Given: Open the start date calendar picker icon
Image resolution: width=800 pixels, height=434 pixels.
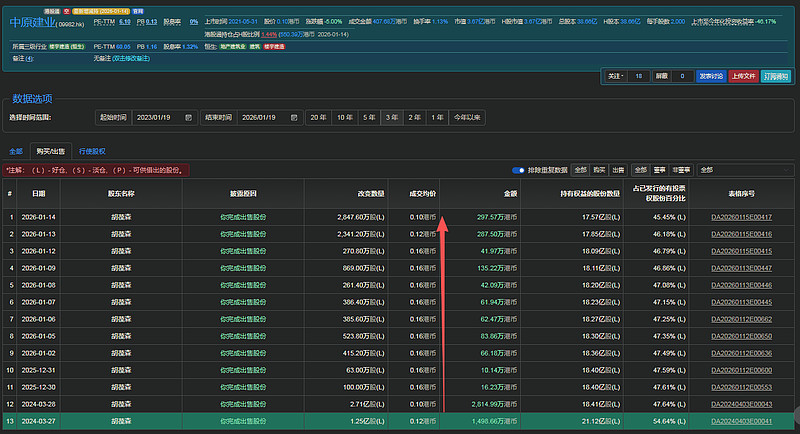Looking at the screenshot, I should pos(189,118).
